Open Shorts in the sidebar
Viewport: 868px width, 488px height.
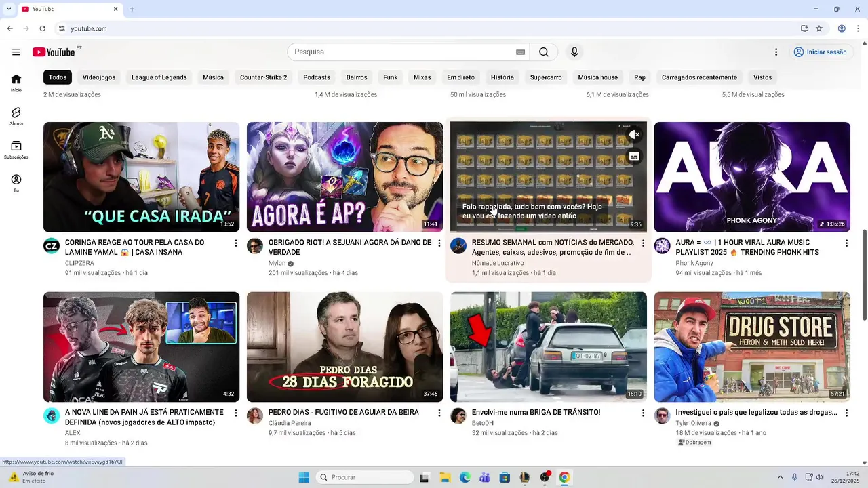pos(16,116)
